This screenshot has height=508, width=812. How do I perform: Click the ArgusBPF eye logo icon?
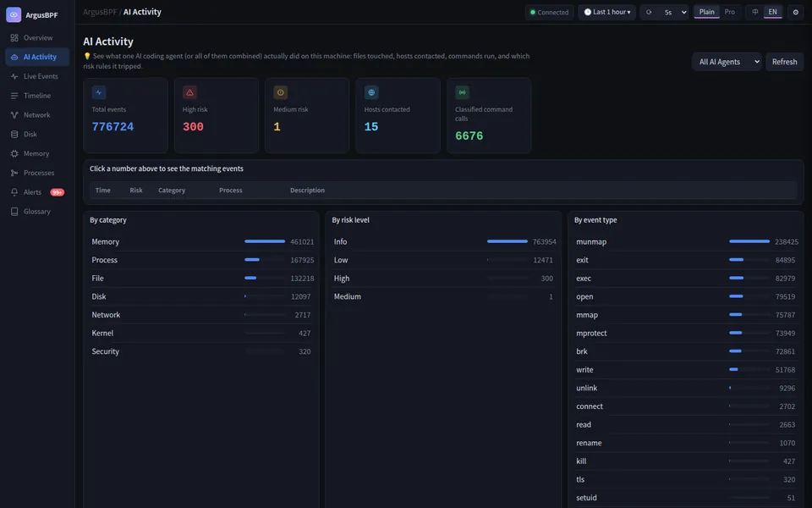(14, 14)
